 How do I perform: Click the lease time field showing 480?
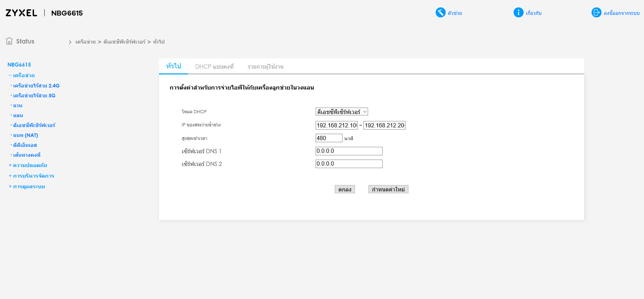tap(329, 138)
